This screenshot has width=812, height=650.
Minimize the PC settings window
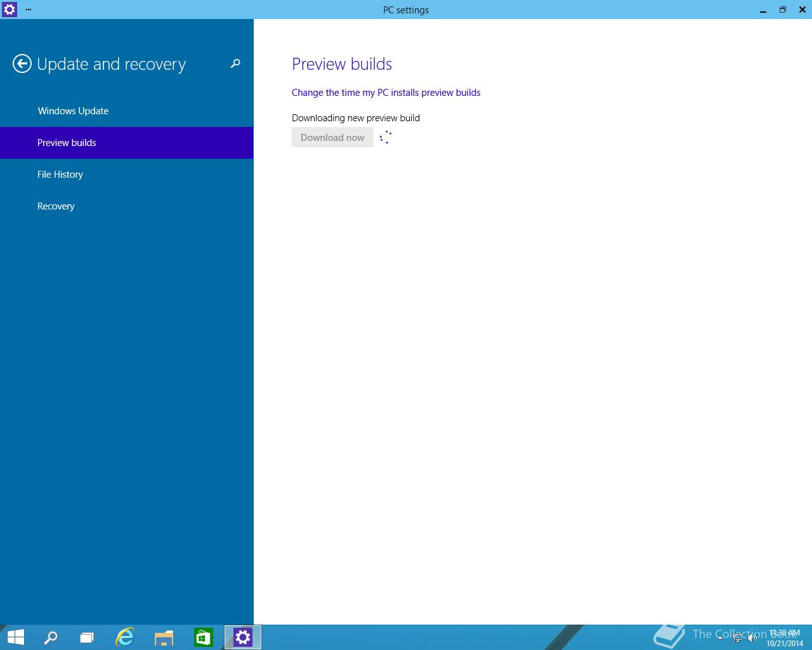pos(763,10)
